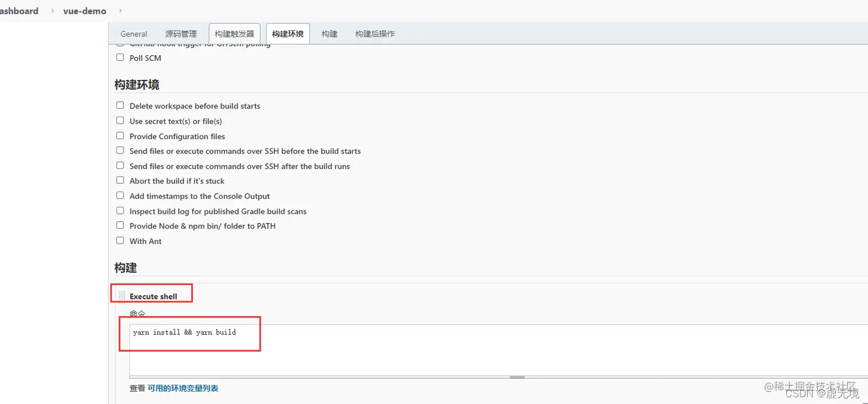Screen dimensions: 868x404
Task: Toggle Use secret text(s) or file(s)
Action: pos(120,121)
